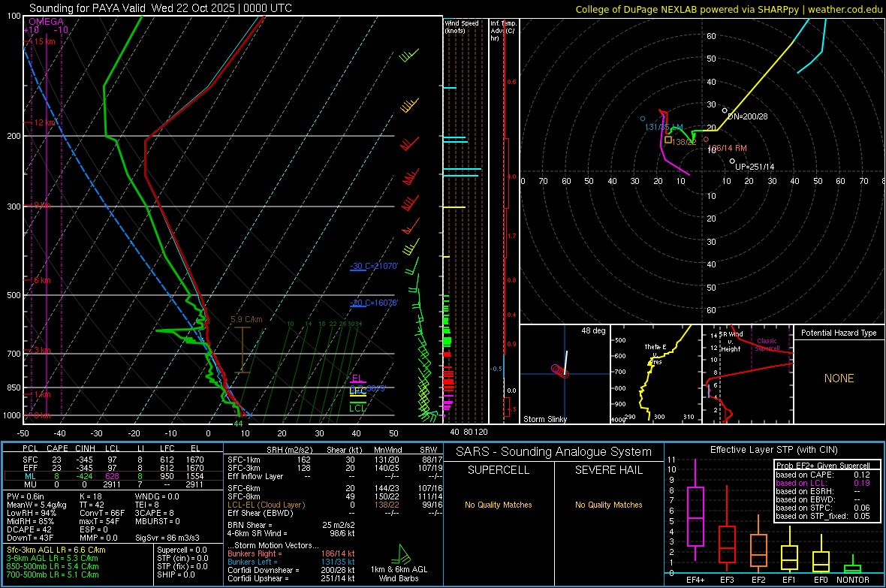Select the highlighted ML parcel row
886x588 pixels.
point(112,476)
